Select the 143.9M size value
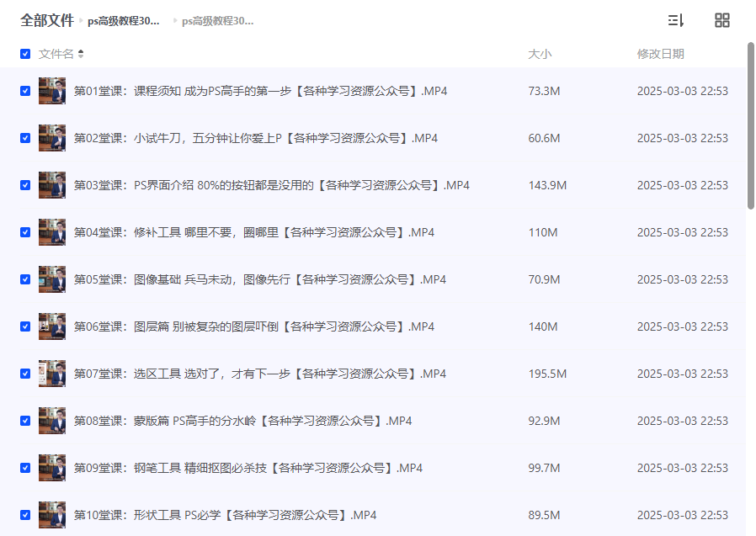The width and height of the screenshot is (756, 536). (547, 186)
